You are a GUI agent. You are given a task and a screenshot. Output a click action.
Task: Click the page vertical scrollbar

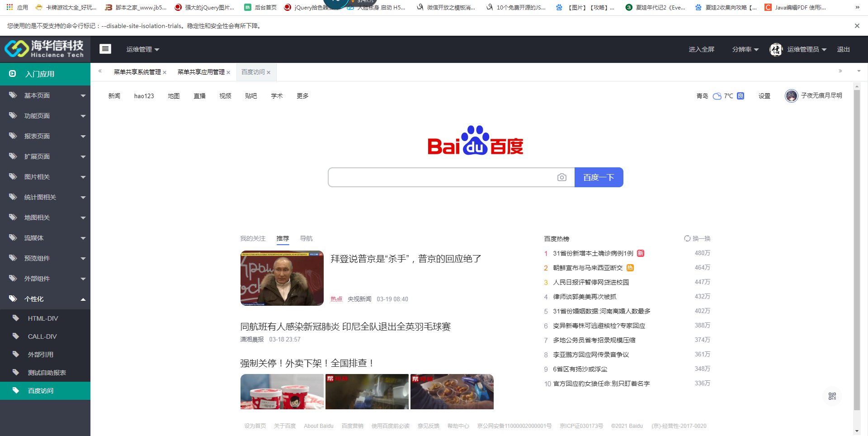point(856,249)
